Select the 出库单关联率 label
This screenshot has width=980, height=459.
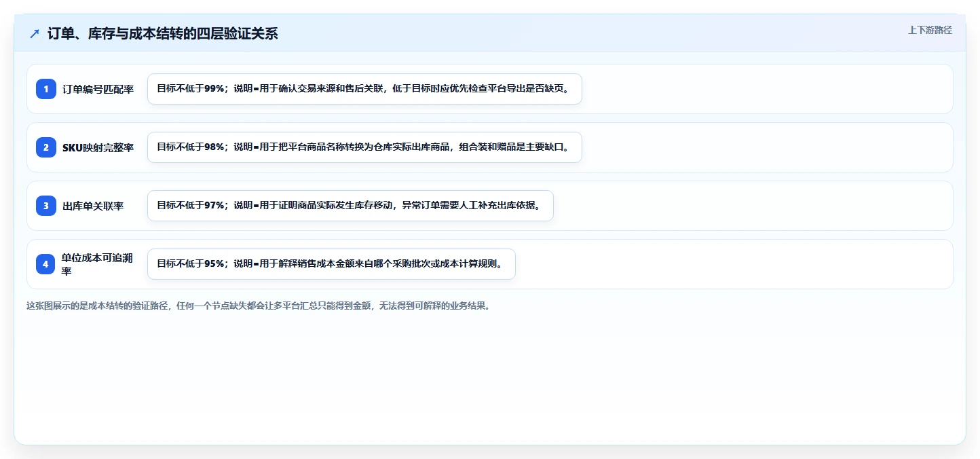click(93, 206)
